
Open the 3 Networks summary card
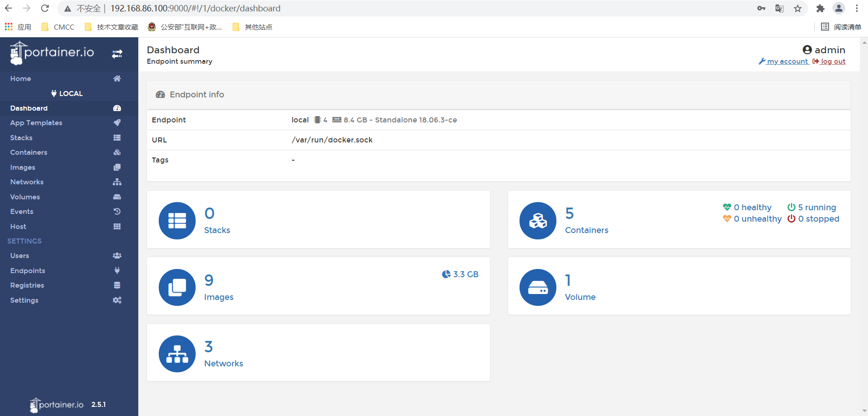pyautogui.click(x=318, y=353)
